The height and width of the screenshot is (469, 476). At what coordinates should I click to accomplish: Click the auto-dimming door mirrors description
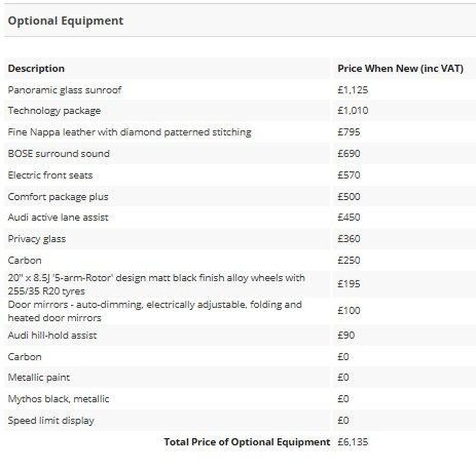click(x=155, y=311)
